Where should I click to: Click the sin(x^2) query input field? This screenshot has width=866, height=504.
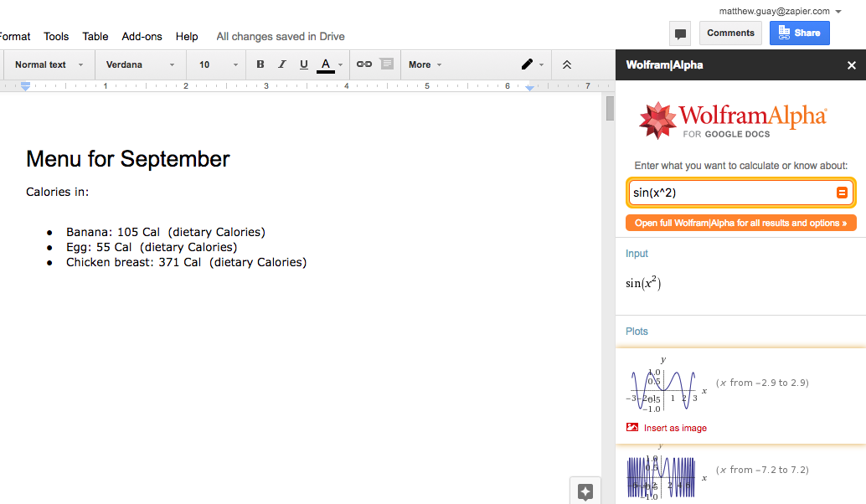coord(730,193)
